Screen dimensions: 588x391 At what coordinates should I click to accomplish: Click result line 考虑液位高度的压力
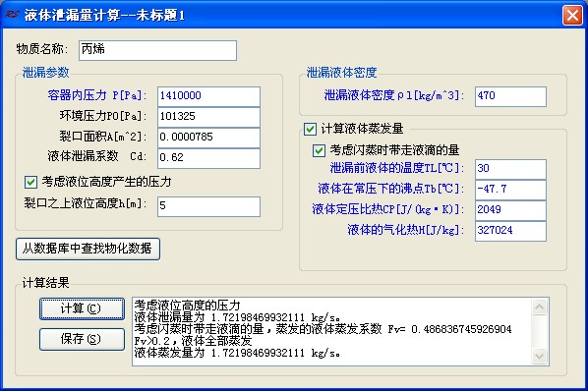[x=187, y=306]
